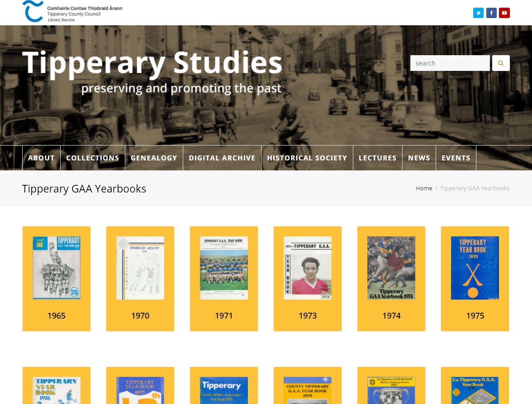The image size is (532, 404).
Task: Open the 1971 yearbook team photo cover
Action: coord(224,268)
